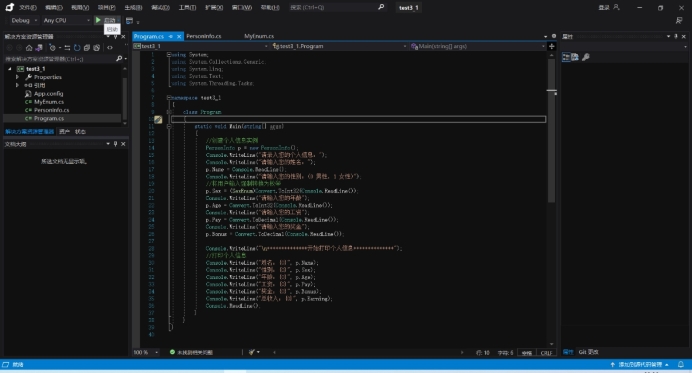The width and height of the screenshot is (692, 373).
Task: Toggle show all files in Solution Explorer
Action: point(97,48)
